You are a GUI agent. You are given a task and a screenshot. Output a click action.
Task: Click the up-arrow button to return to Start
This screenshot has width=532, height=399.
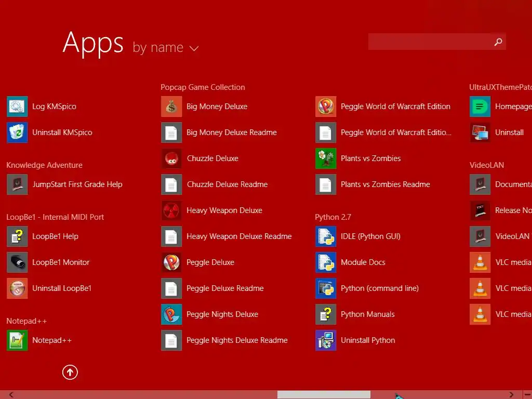coord(70,372)
